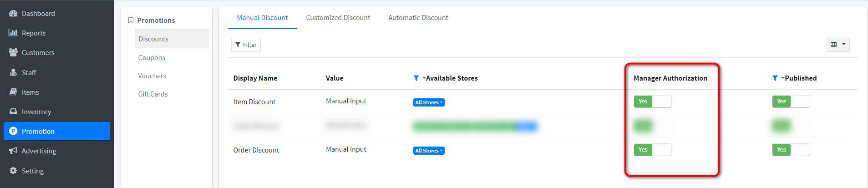Toggle Manager Authorization for Item Discount
This screenshot has height=188, width=868.
[x=652, y=102]
